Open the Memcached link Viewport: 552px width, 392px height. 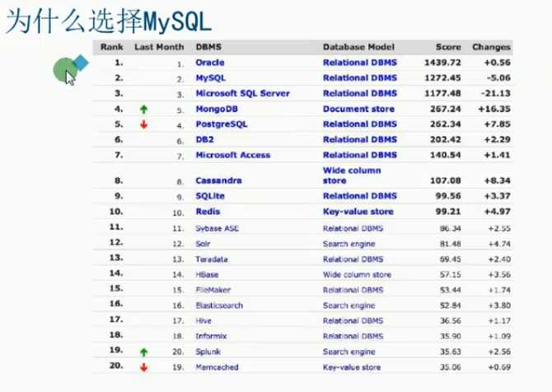[x=217, y=367]
